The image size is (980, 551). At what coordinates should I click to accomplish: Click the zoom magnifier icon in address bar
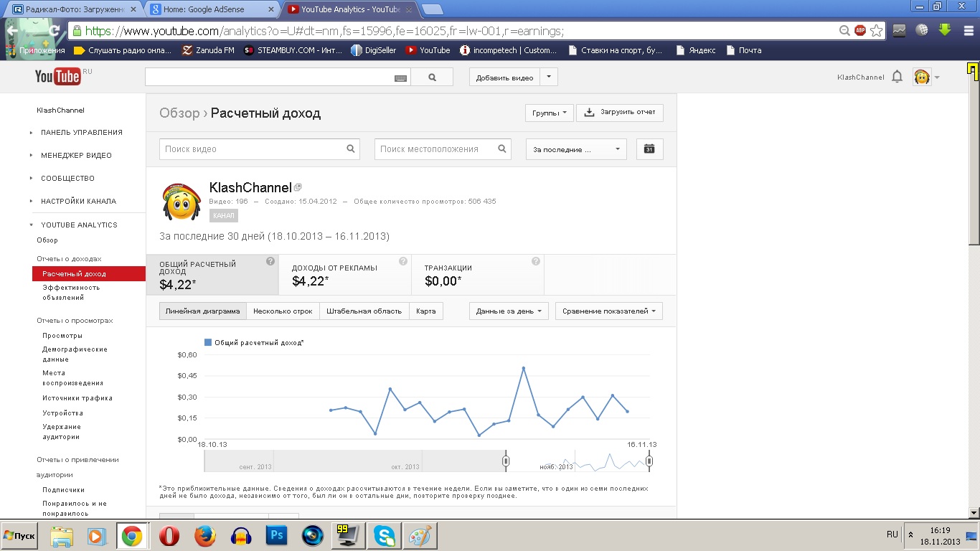(x=845, y=31)
